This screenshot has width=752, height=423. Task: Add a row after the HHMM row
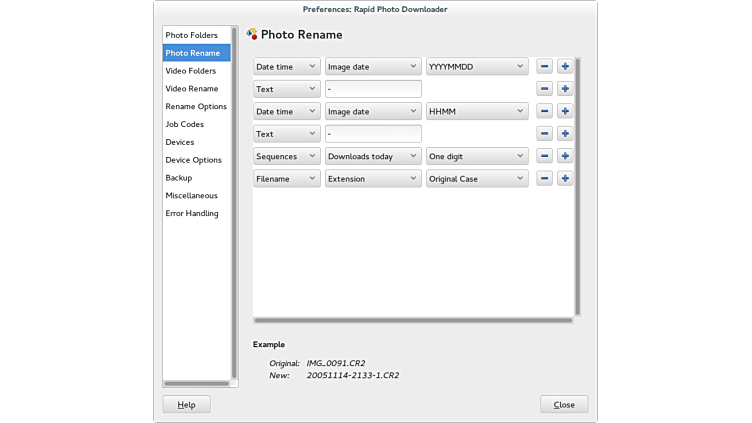[565, 112]
